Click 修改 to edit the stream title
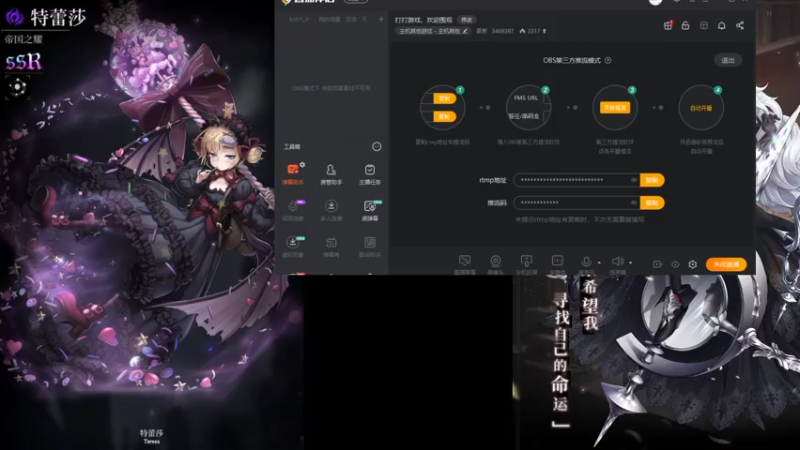Screen dimensions: 800x450 click(x=467, y=20)
